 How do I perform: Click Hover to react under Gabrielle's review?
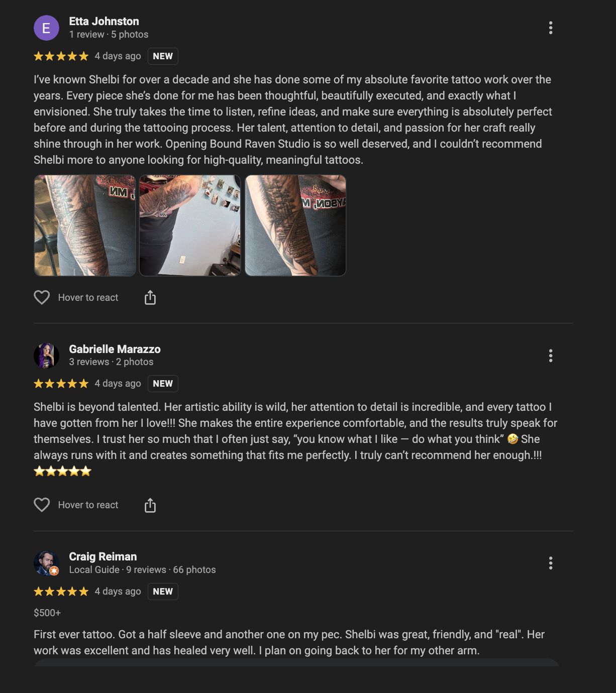88,505
